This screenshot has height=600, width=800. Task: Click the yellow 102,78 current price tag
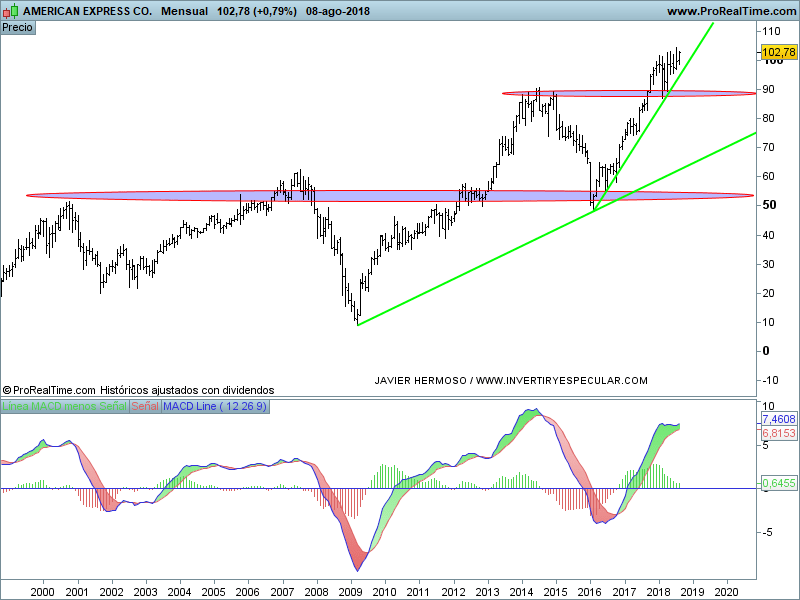[x=777, y=52]
